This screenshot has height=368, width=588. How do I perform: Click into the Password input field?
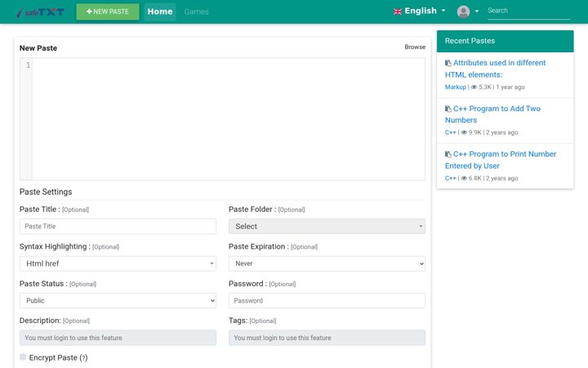pyautogui.click(x=327, y=301)
